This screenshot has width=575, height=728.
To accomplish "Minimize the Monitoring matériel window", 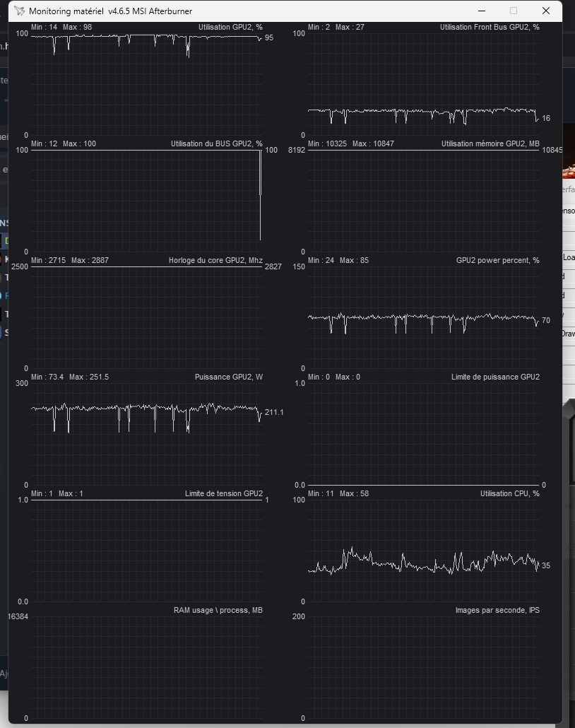I will 482,11.
